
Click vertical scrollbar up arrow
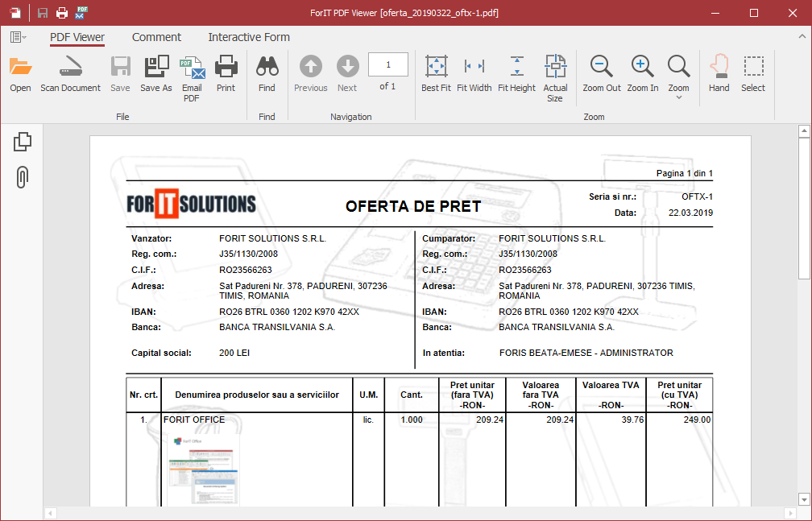(x=804, y=131)
